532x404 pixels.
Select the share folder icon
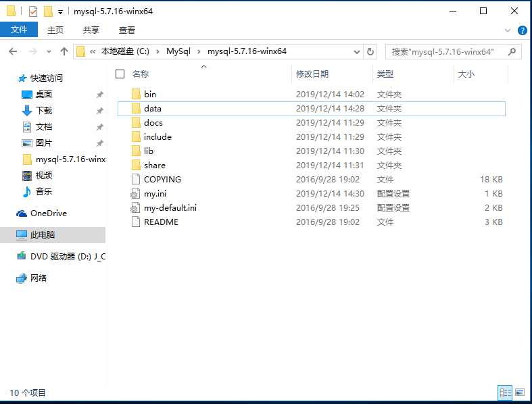[136, 166]
